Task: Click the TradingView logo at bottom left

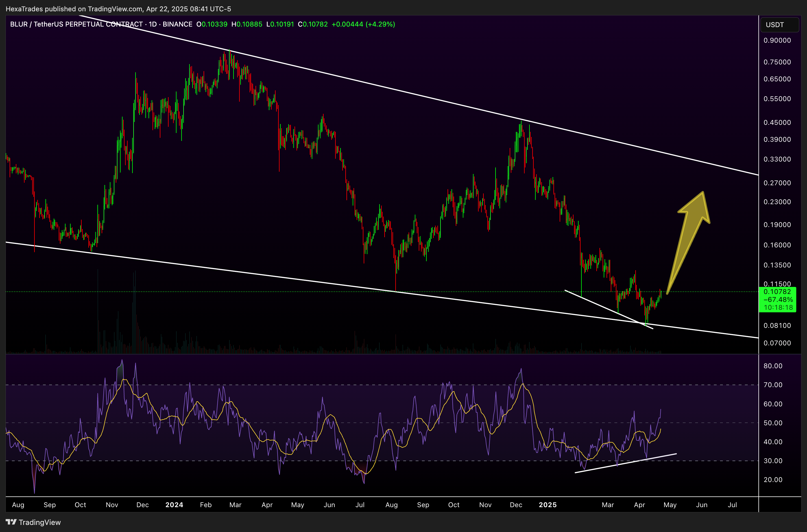Action: point(33,522)
